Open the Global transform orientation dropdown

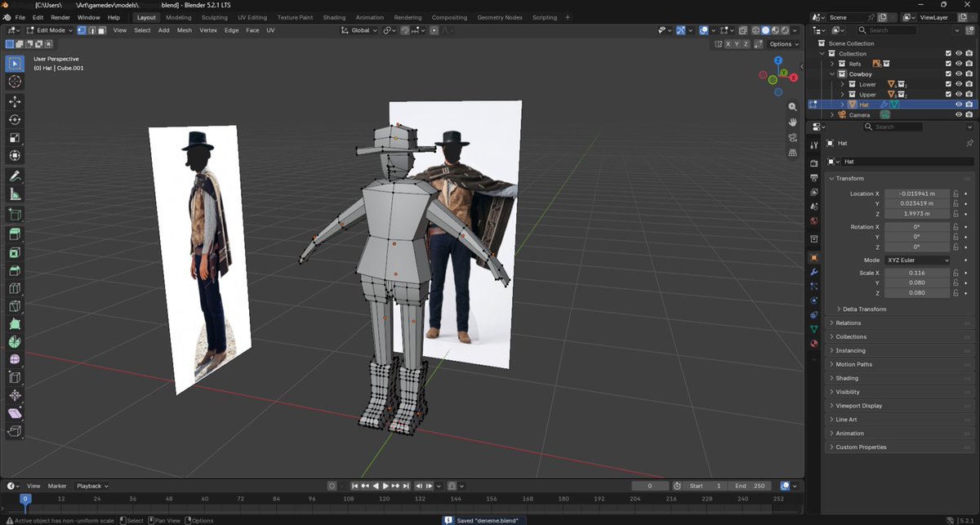pos(359,30)
